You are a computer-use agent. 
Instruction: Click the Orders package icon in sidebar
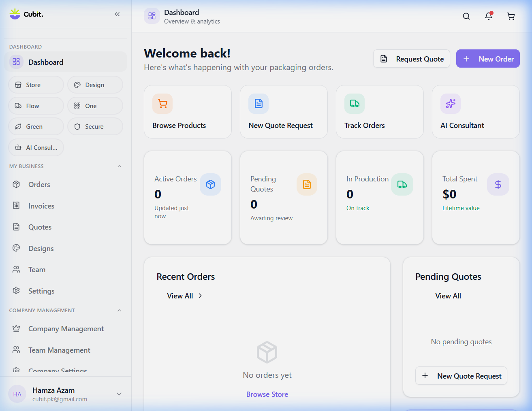(16, 184)
